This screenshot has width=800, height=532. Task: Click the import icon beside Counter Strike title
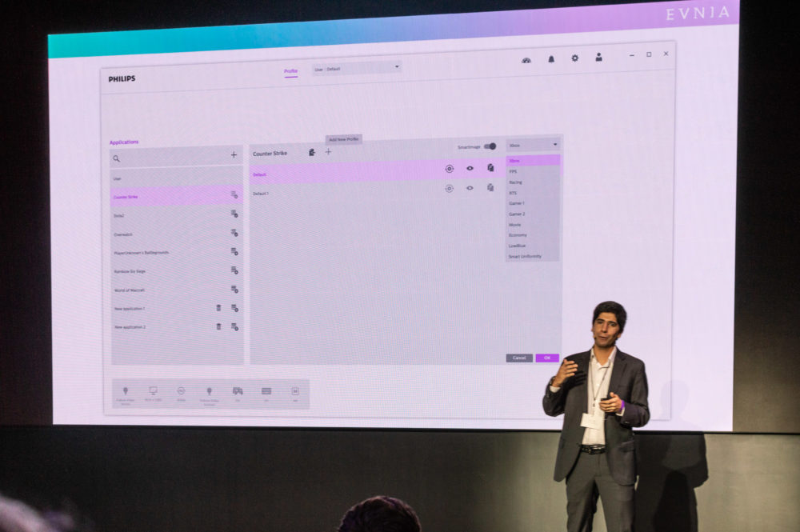312,152
